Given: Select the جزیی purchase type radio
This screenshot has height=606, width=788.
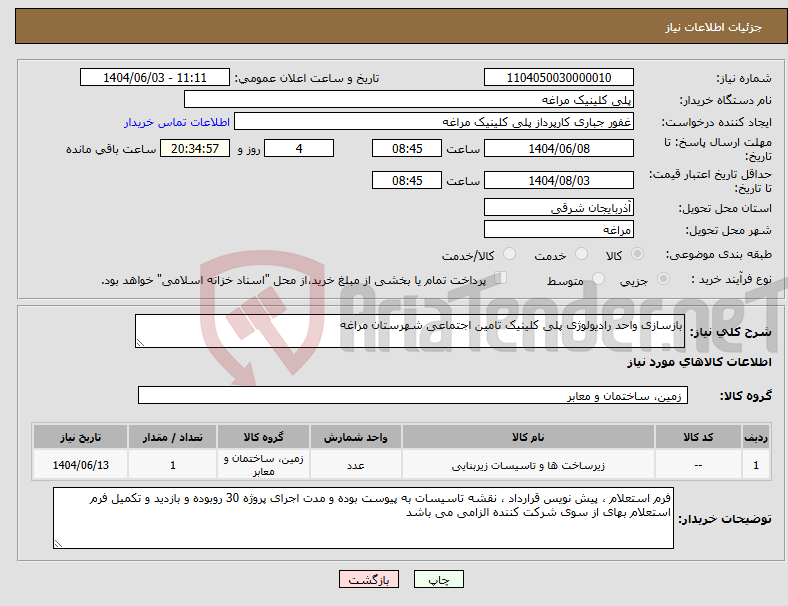Looking at the screenshot, I should (x=663, y=278).
